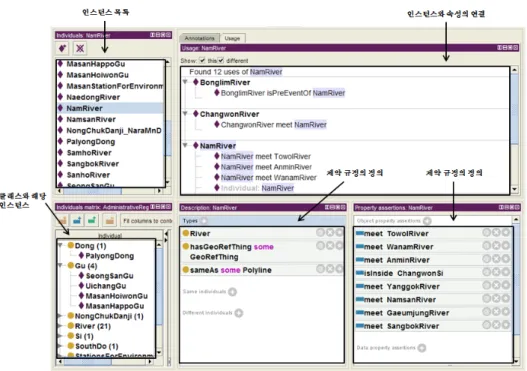
Task: Select SangbokRiver in the Individuals list
Action: (93, 164)
